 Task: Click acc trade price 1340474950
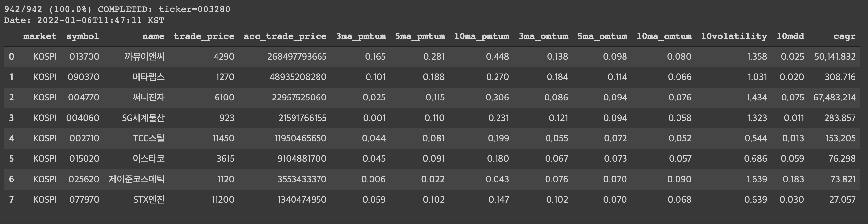pos(302,199)
